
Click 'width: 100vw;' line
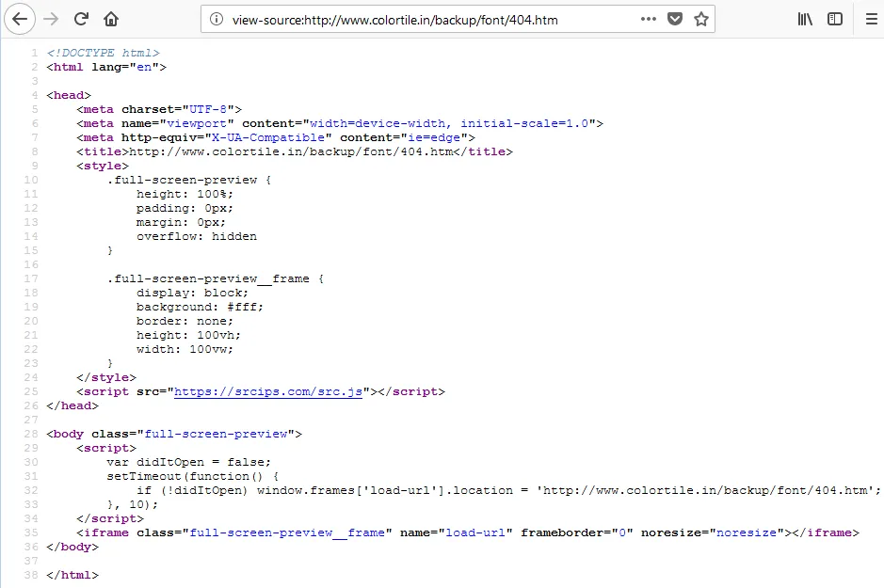pos(185,349)
